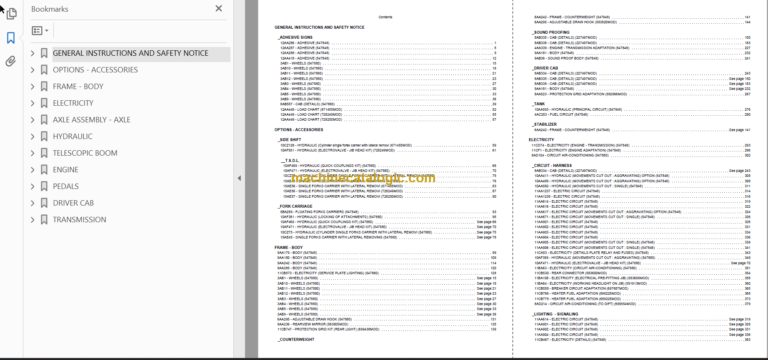Select the DRIVER CAB bookmark label
Screen dimensions: 768x360
tap(73, 203)
